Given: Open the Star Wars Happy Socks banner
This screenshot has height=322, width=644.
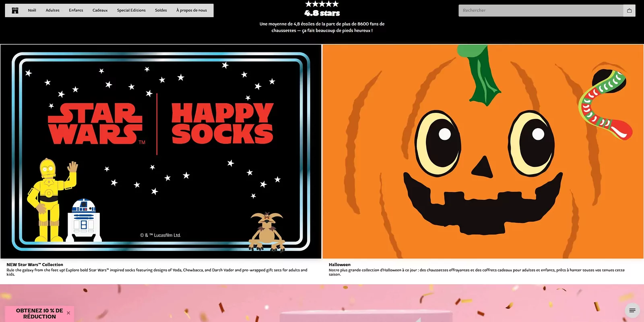Looking at the screenshot, I should 161,152.
